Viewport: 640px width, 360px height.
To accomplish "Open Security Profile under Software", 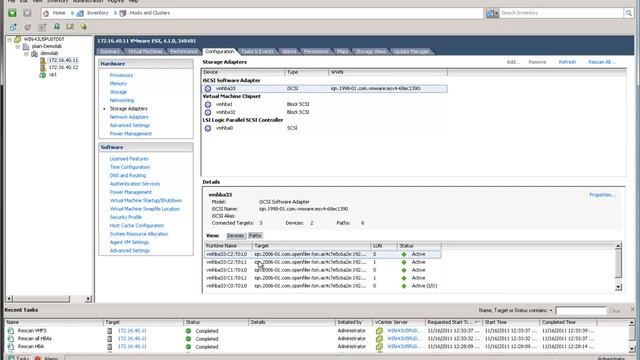I will 126,217.
